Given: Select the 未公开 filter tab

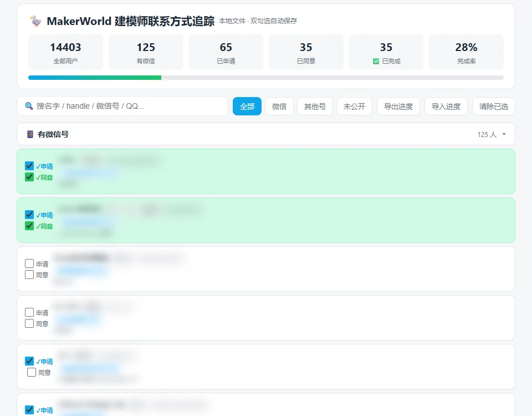Looking at the screenshot, I should coord(354,106).
